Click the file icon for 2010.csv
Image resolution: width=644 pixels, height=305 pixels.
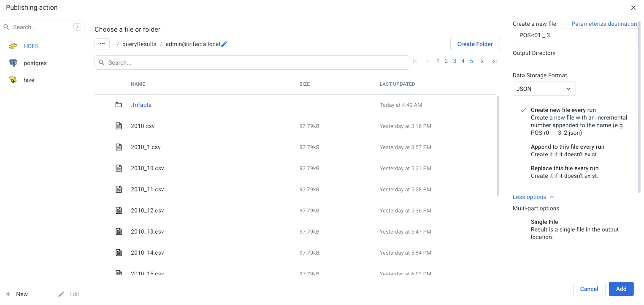click(119, 126)
